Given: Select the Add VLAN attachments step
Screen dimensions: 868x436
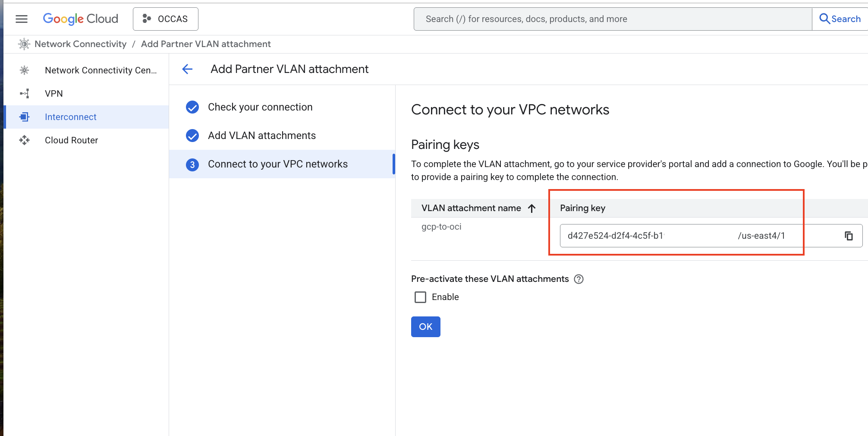Looking at the screenshot, I should pyautogui.click(x=262, y=136).
